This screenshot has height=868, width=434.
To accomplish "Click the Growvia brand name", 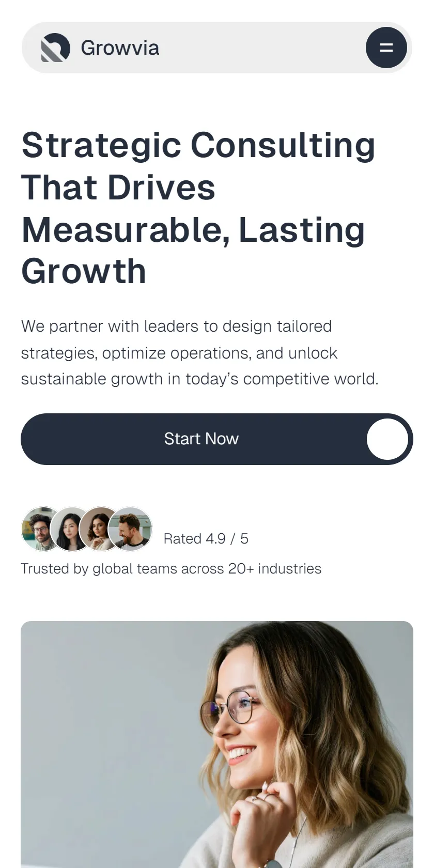I will [120, 48].
